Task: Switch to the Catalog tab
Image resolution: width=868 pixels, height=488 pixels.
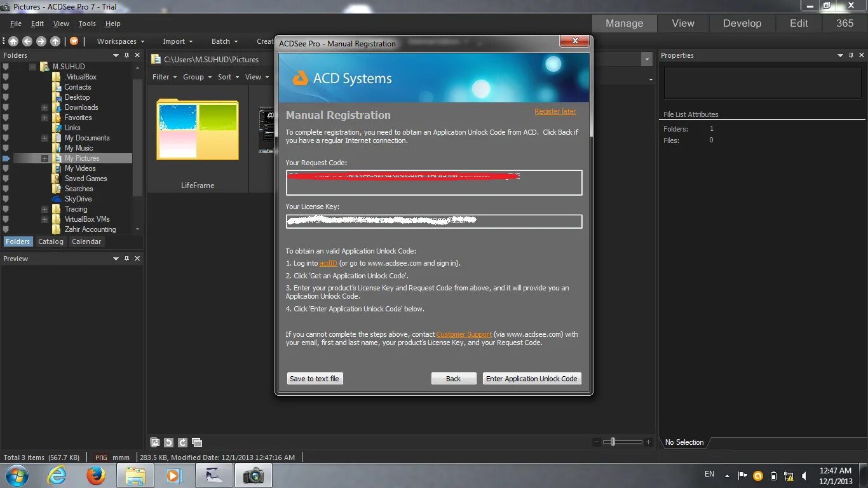Action: [x=51, y=241]
